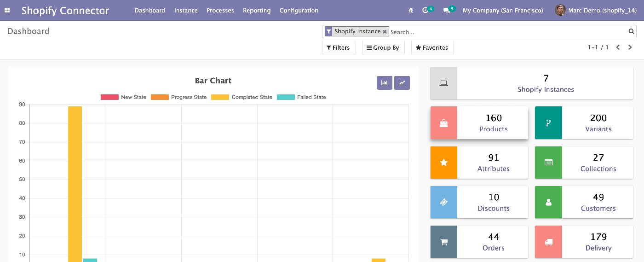Open the Products link
Viewport: 644px width, 262px height.
[x=494, y=129]
